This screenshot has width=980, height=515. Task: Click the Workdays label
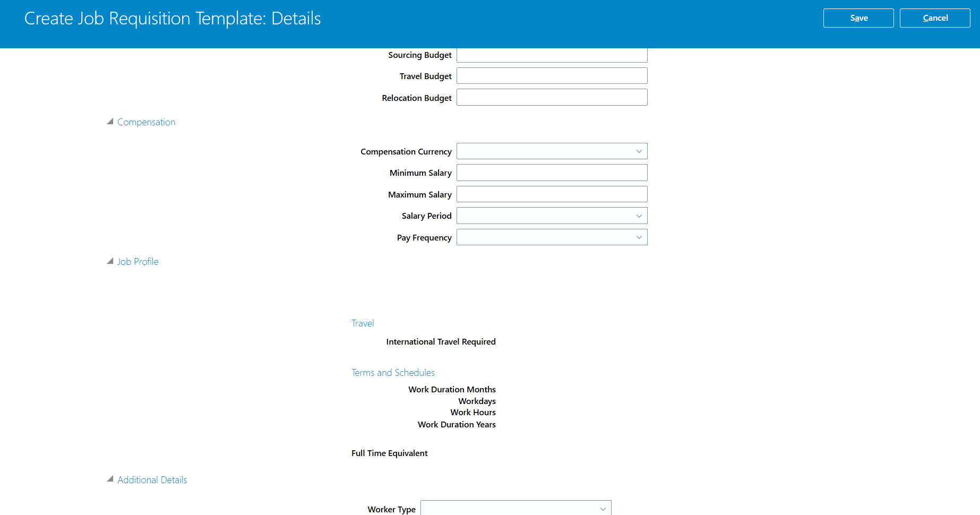[477, 401]
